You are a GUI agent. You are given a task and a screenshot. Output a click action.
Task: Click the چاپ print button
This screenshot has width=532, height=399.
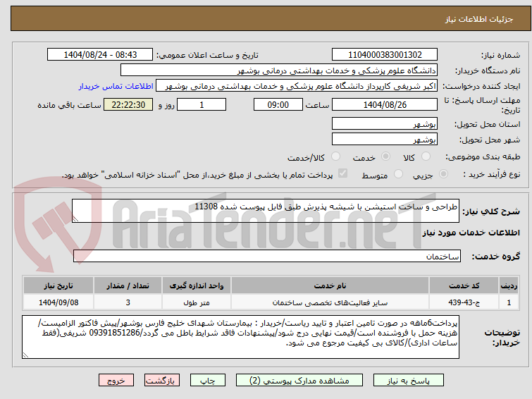[207, 381]
